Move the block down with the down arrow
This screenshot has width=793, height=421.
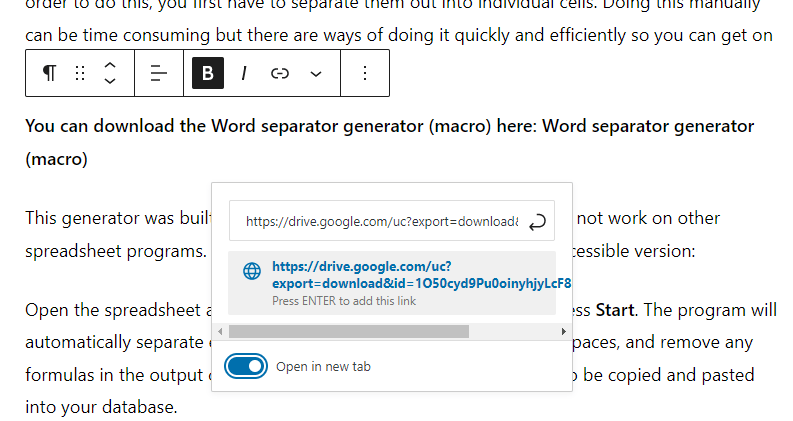point(110,81)
